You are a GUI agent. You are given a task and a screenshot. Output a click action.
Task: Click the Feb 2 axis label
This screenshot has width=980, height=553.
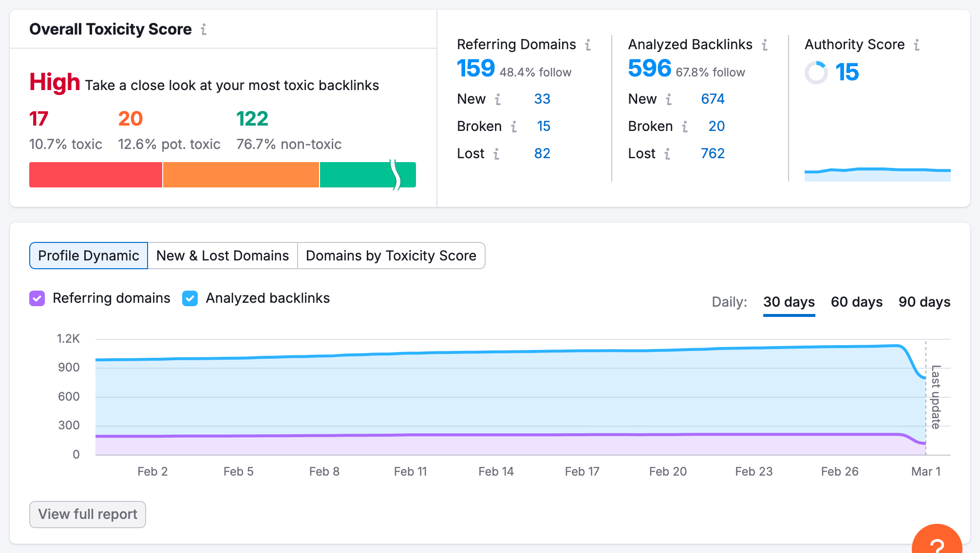[x=152, y=472]
